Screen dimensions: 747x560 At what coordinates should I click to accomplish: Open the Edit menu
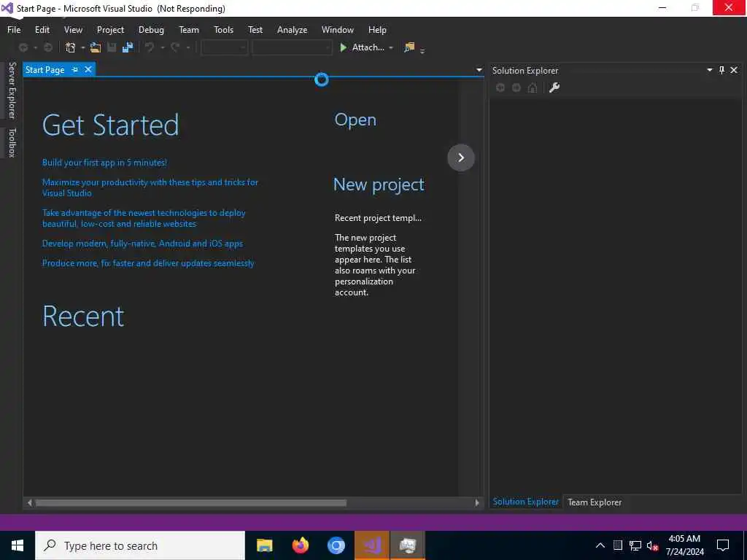(x=42, y=29)
